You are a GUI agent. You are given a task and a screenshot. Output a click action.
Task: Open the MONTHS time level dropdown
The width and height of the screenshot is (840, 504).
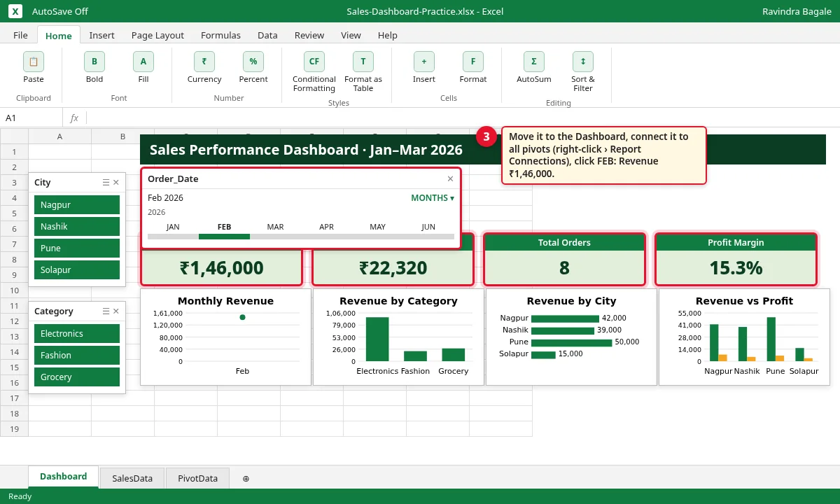tap(433, 198)
